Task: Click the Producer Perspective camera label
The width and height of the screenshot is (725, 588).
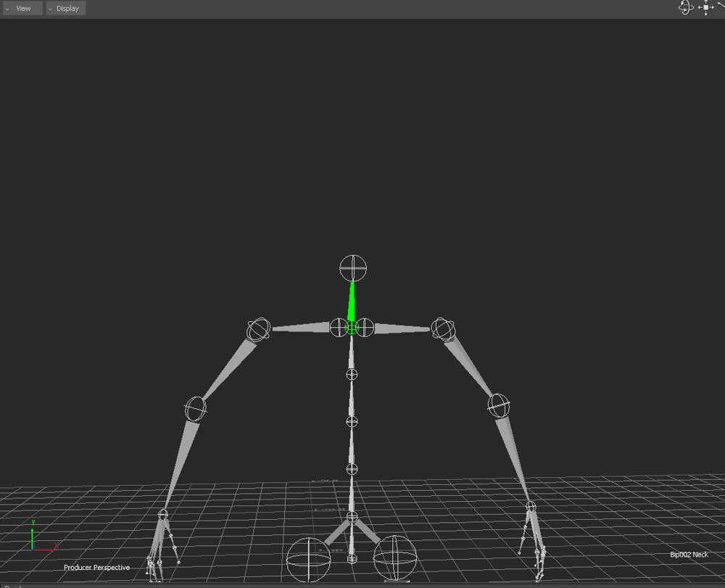Action: pyautogui.click(x=96, y=567)
